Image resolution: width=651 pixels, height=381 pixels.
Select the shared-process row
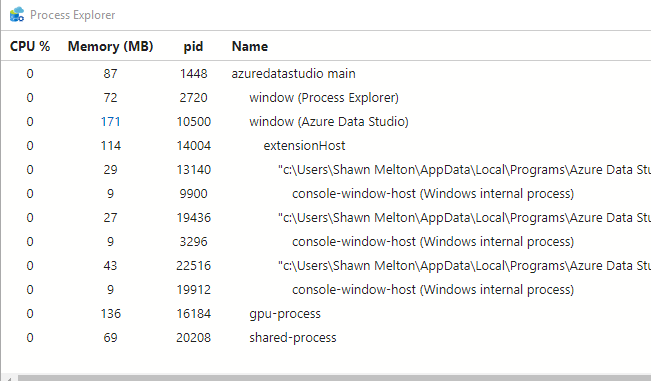326,338
